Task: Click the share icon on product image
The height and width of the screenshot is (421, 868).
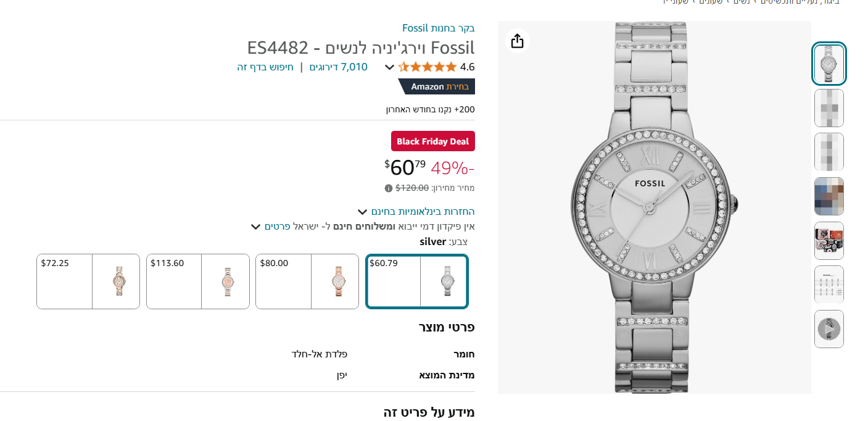Action: pos(517,41)
